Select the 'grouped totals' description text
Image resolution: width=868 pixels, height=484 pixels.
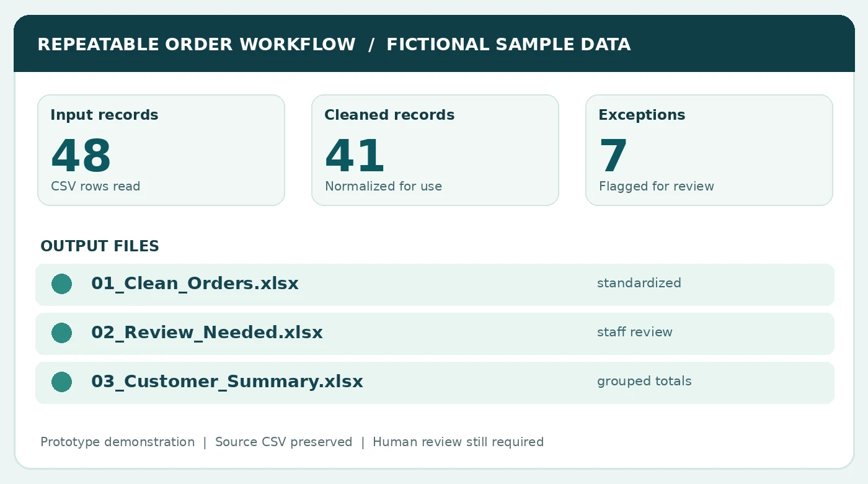point(644,381)
